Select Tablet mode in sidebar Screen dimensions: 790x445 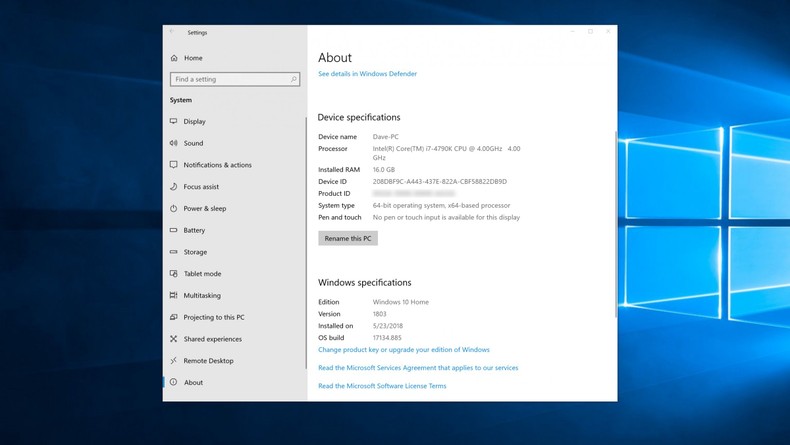pyautogui.click(x=202, y=274)
